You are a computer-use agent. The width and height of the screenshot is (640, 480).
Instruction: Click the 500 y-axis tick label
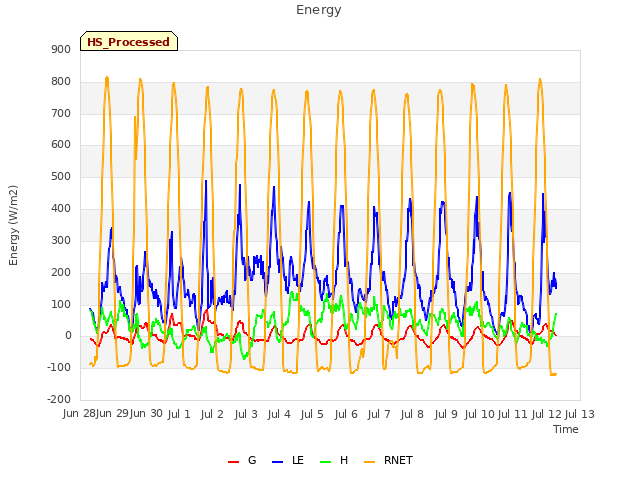click(61, 177)
